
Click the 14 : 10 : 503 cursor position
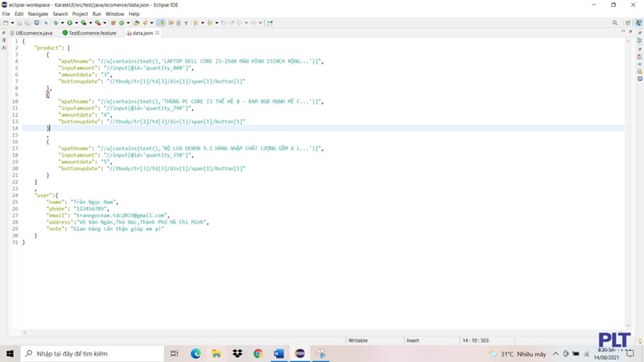tap(476, 340)
